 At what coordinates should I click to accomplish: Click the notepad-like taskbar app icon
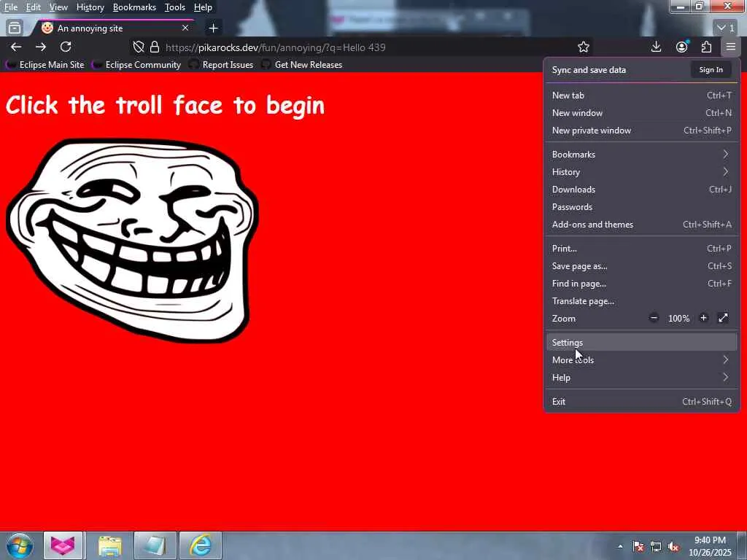click(155, 545)
